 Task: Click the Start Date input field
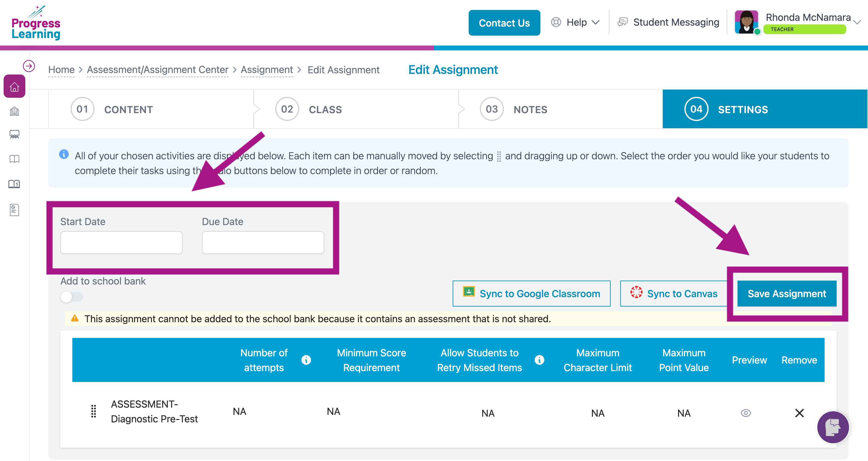[x=121, y=242]
